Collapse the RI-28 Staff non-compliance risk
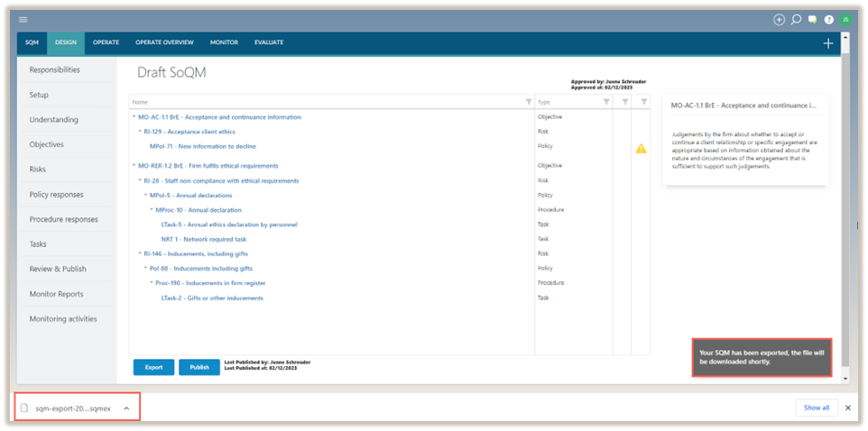868x431 pixels. click(x=141, y=180)
